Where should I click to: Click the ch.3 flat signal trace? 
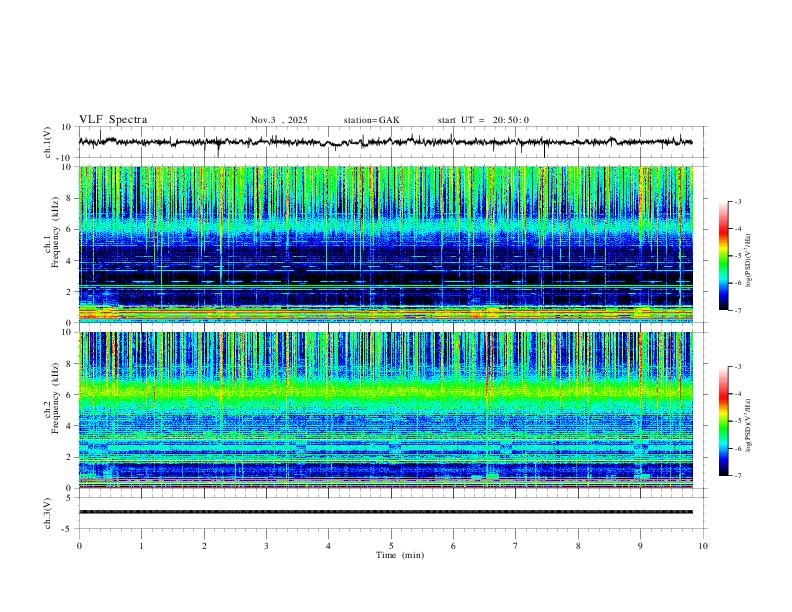click(386, 512)
